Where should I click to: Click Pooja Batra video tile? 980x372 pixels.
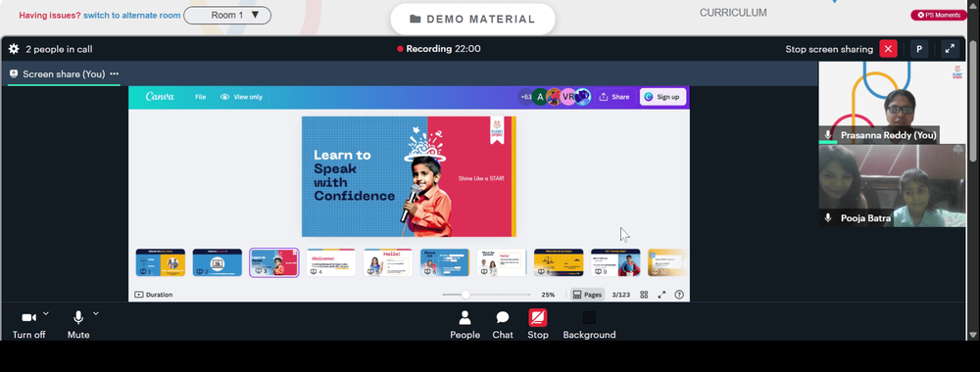(x=892, y=185)
